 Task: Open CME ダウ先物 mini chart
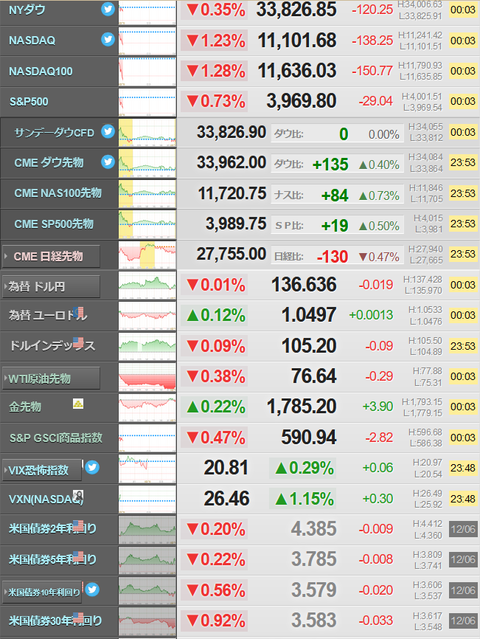click(x=148, y=163)
